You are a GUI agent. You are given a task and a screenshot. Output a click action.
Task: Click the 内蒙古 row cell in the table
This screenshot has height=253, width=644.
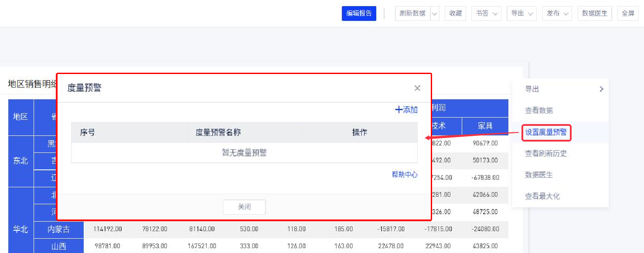pos(58,229)
